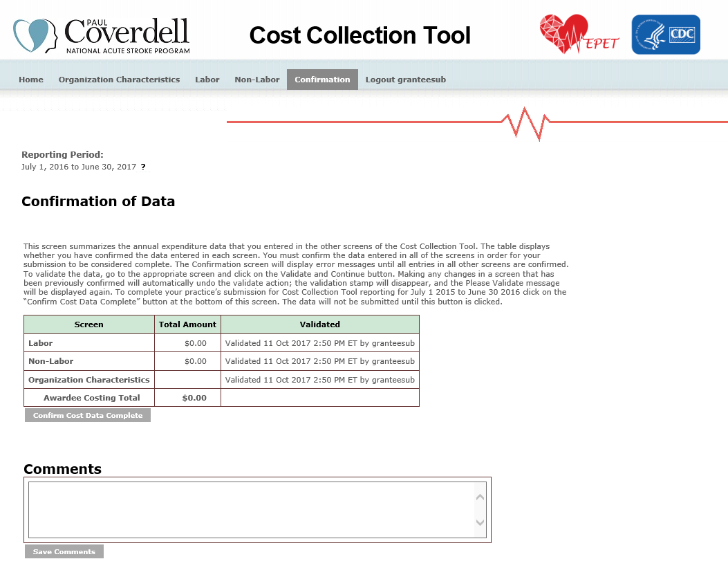Click the Paul Coverdell program logo
The width and height of the screenshot is (728, 568).
click(x=101, y=36)
